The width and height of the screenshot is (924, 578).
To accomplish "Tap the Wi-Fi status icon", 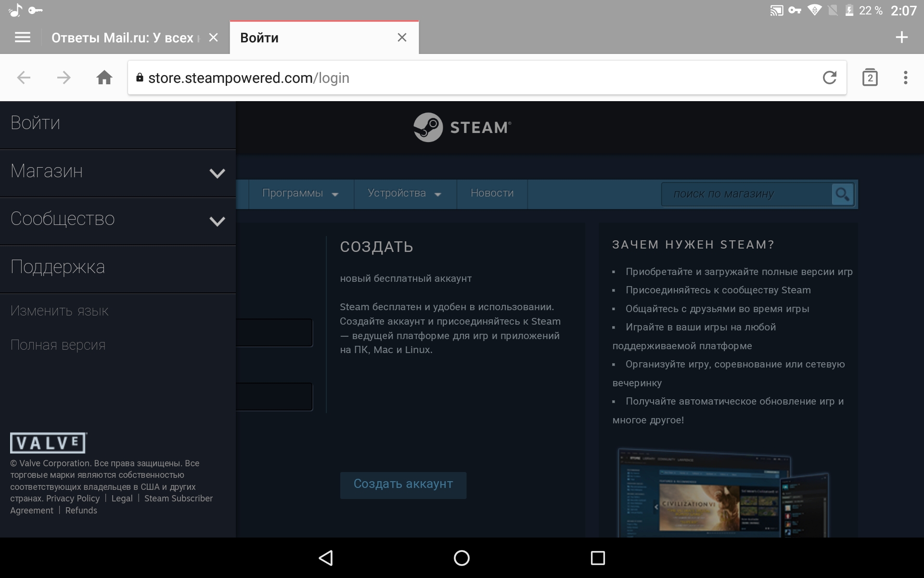I will pyautogui.click(x=814, y=10).
